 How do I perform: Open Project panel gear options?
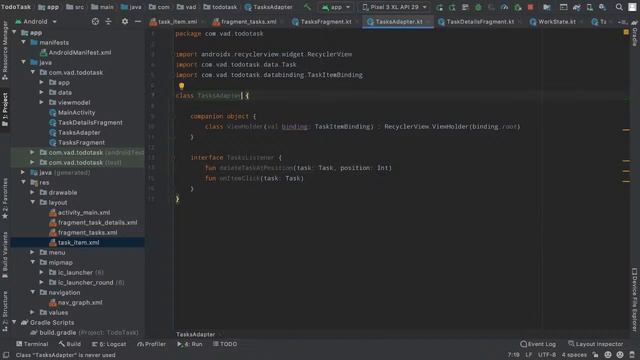pyautogui.click(x=125, y=21)
